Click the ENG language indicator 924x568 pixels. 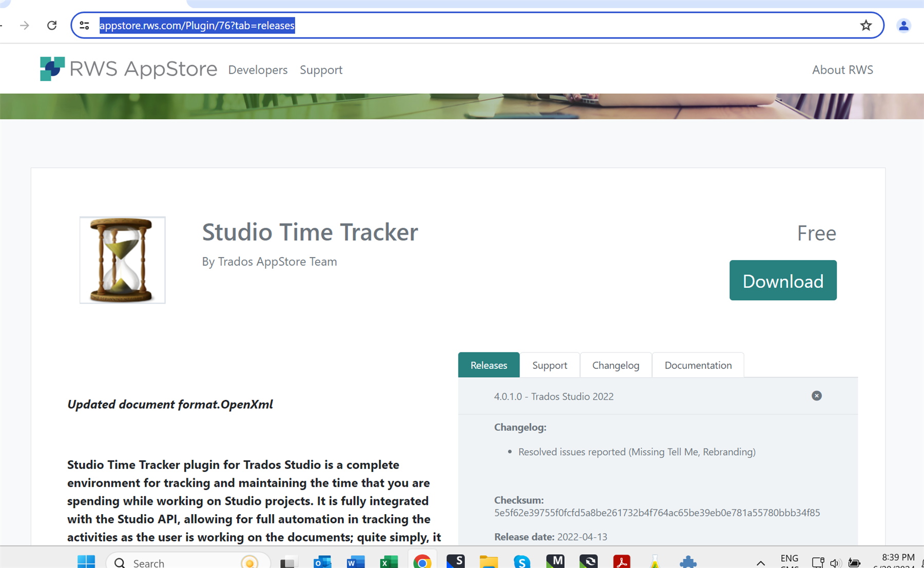pyautogui.click(x=789, y=558)
